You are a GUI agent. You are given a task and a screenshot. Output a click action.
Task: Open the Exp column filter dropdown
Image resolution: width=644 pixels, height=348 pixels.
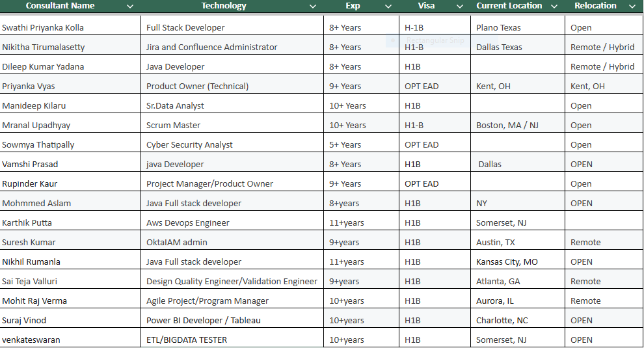point(388,6)
